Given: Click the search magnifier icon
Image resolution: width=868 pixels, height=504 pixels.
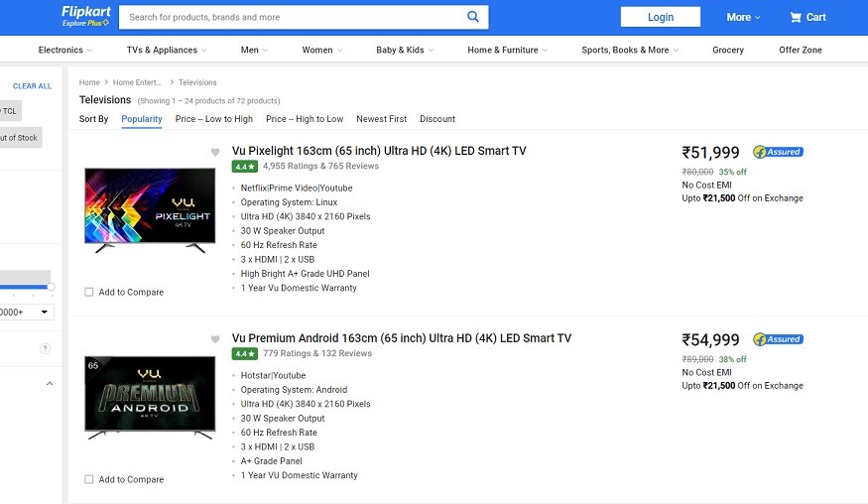Looking at the screenshot, I should tap(473, 17).
